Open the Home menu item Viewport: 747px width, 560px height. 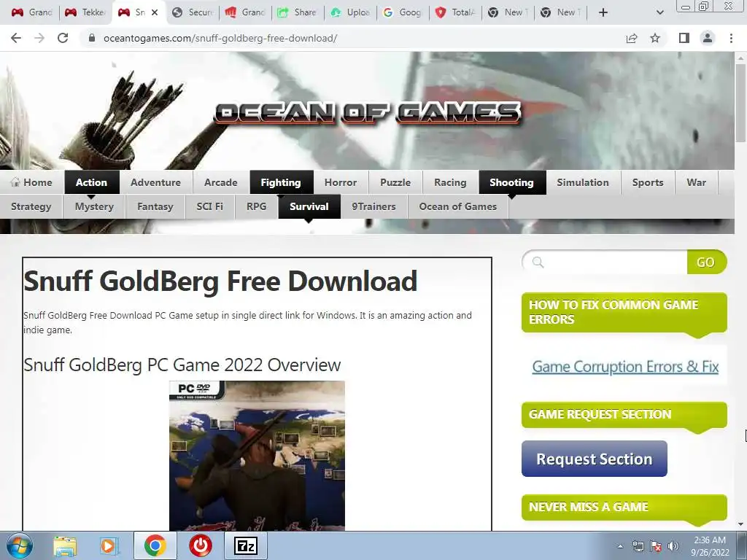pyautogui.click(x=31, y=182)
